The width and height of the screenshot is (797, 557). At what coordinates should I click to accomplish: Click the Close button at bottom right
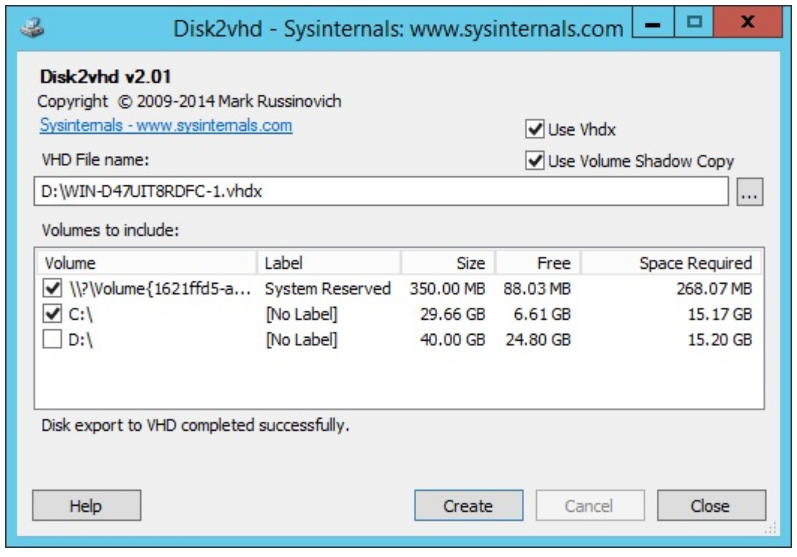click(710, 506)
